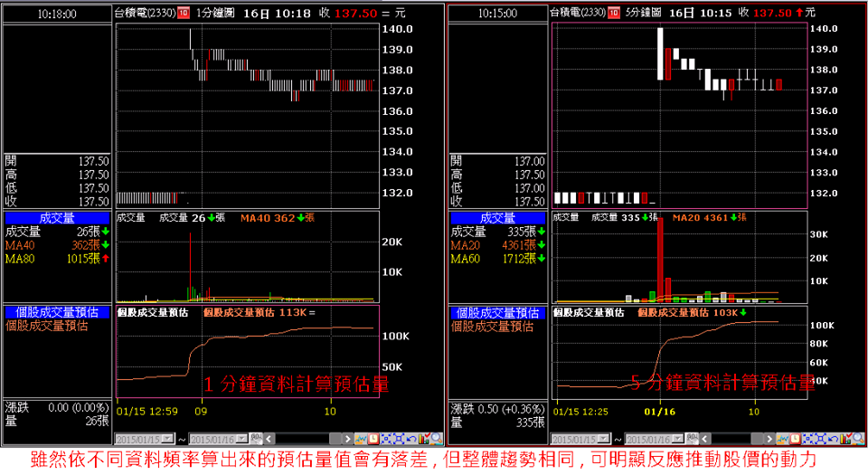This screenshot has height=475, width=868.
Task: Select the 成交量 header in left panel
Action: [57, 218]
